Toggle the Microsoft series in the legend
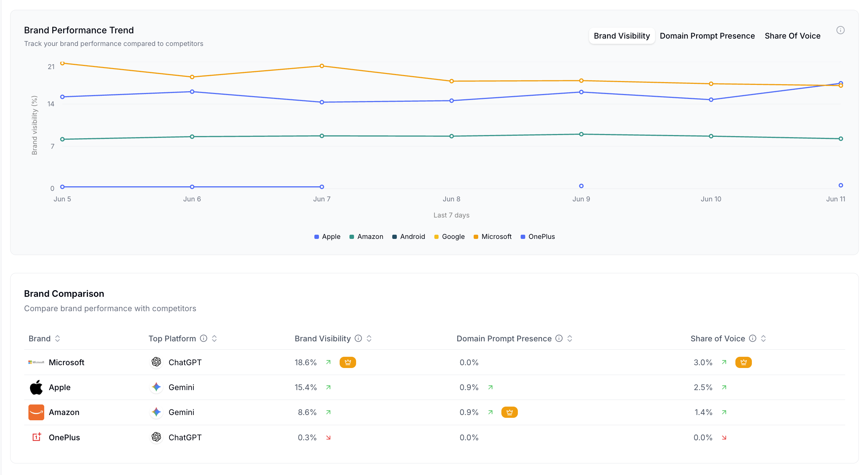 click(493, 236)
